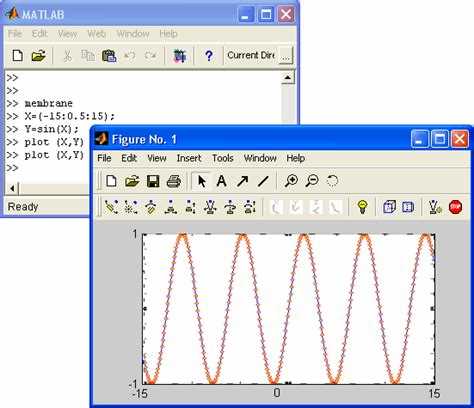
Task: Open the Tools menu in Figure window
Action: pos(223,158)
